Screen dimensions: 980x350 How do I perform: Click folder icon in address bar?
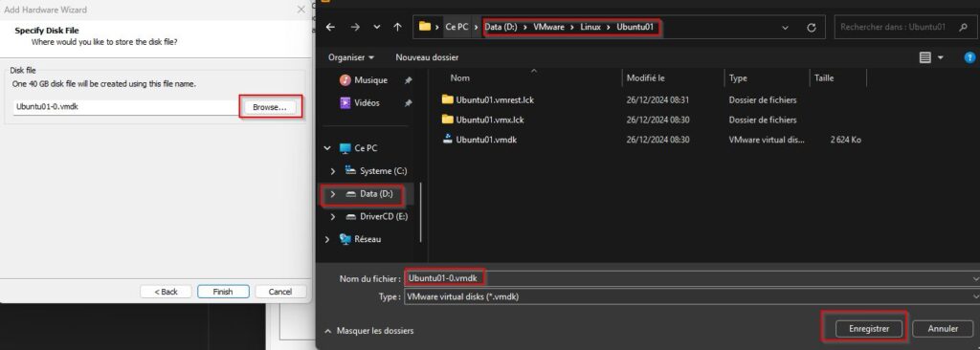[425, 27]
